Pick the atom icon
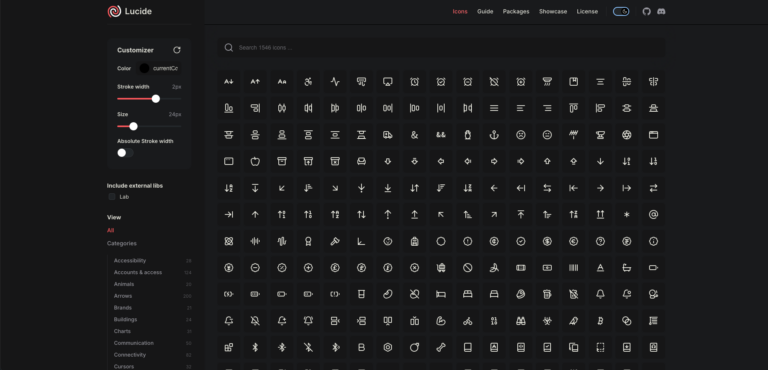 (229, 241)
